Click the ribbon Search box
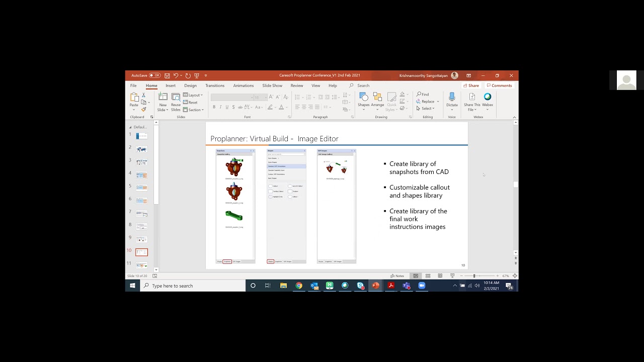The height and width of the screenshot is (362, 644). pos(363,85)
